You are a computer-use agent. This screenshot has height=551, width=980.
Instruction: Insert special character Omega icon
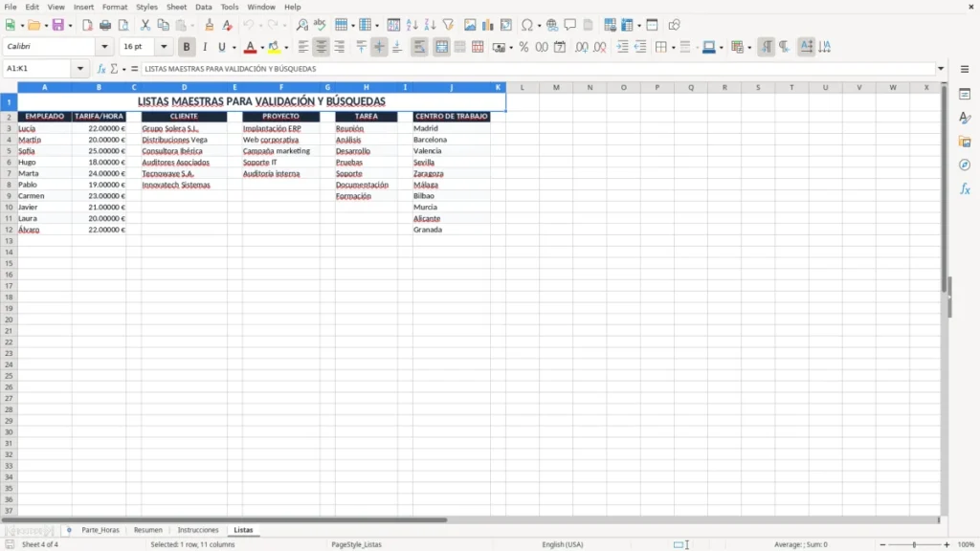(x=527, y=25)
